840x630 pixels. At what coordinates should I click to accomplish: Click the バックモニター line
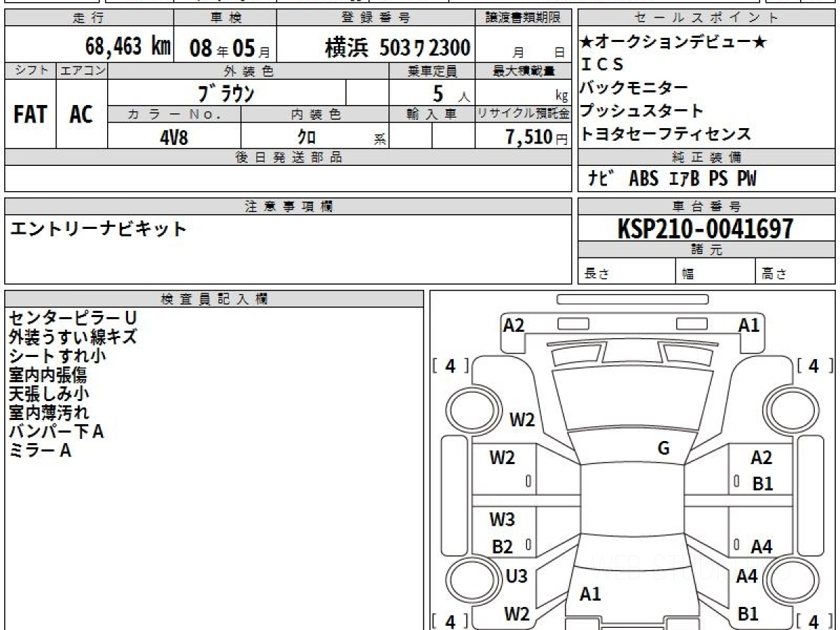(x=634, y=87)
